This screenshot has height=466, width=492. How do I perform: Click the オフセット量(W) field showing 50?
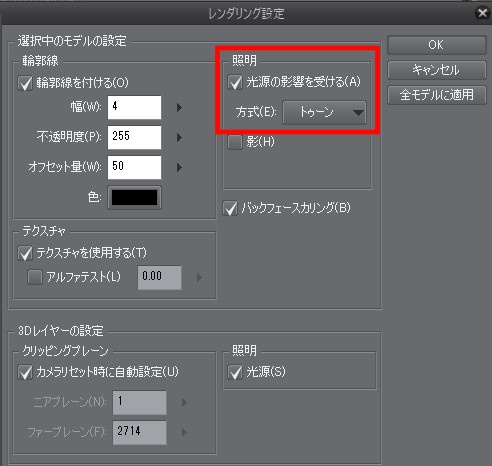pos(134,167)
